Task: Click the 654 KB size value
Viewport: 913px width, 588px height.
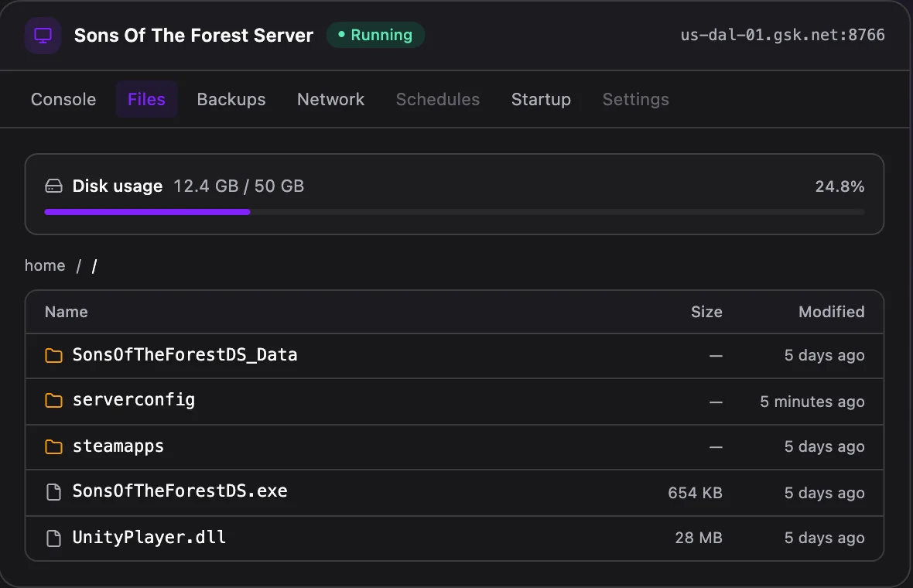Action: [x=696, y=493]
